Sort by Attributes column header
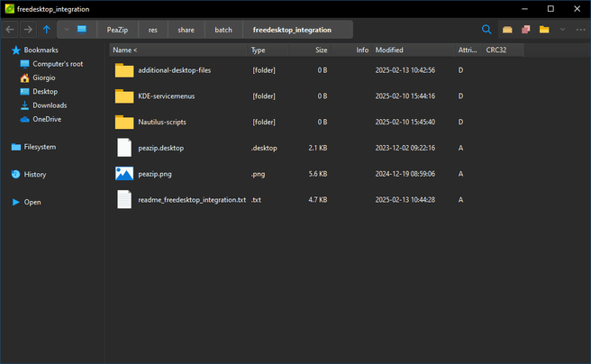Viewport: 591px width, 364px height. tap(468, 50)
